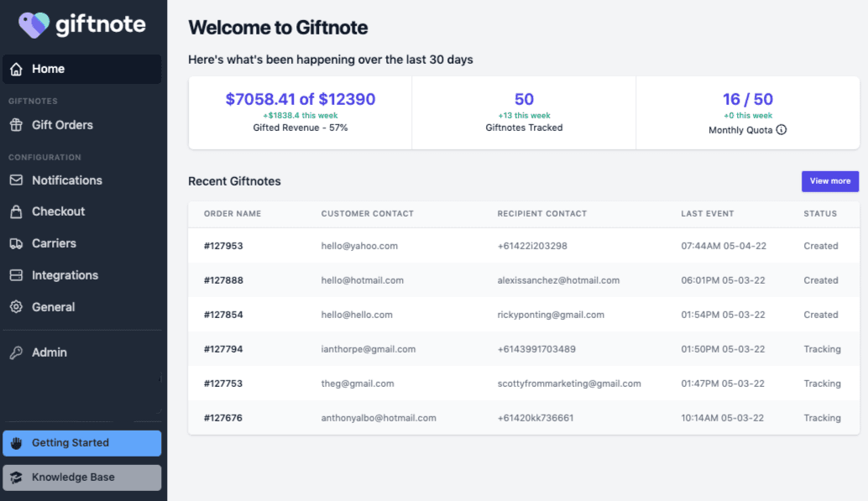Click the Gift Orders gift box icon

point(16,125)
